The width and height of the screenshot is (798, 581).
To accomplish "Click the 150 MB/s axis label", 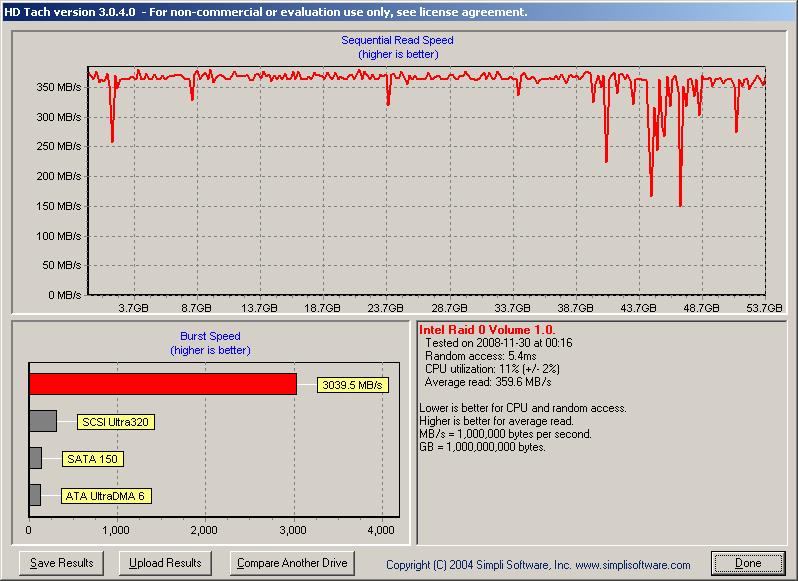I will 59,207.
